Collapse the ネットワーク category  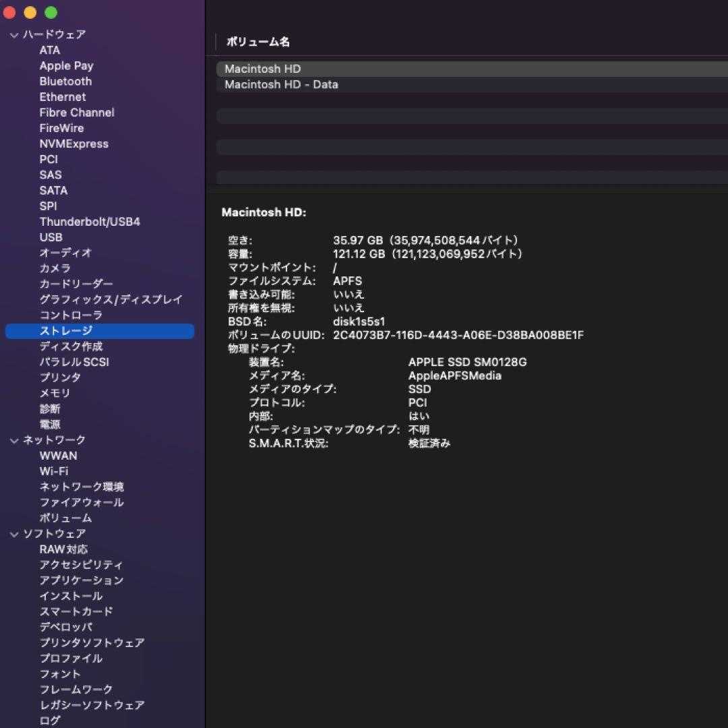(x=13, y=439)
